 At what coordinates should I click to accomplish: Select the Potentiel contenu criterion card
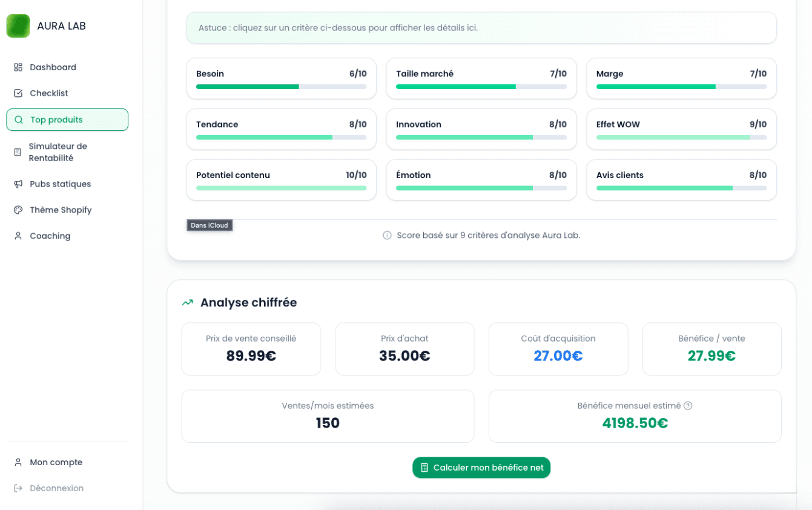281,180
